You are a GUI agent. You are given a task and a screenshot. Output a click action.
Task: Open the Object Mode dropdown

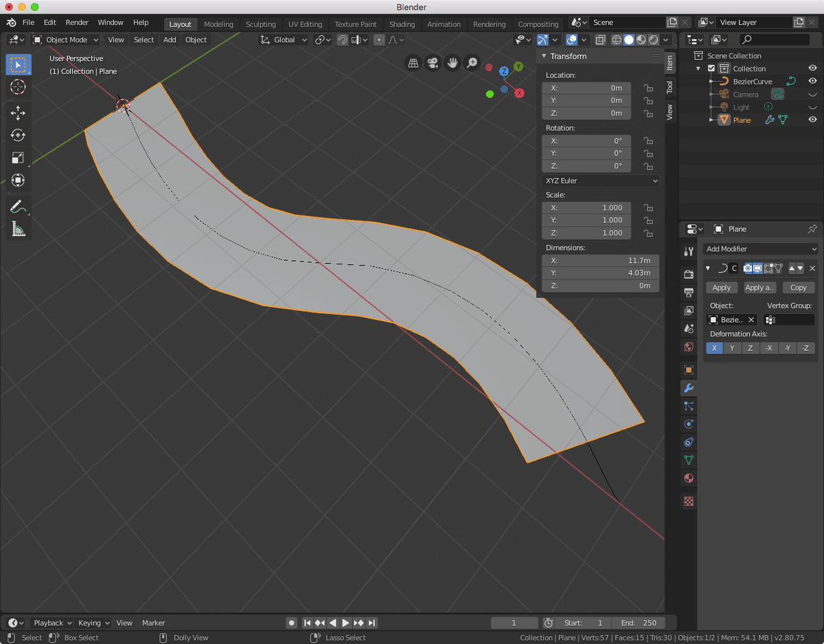click(66, 40)
